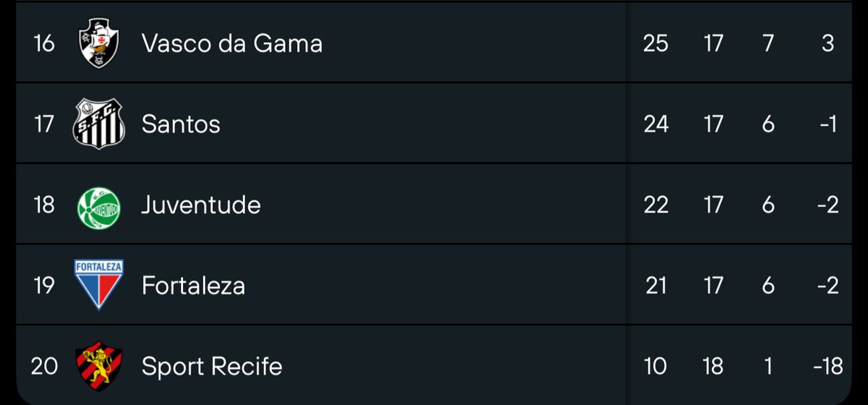Screen dimensions: 868x405
Task: Open the Vasco da Gama team name
Action: pyautogui.click(x=231, y=43)
